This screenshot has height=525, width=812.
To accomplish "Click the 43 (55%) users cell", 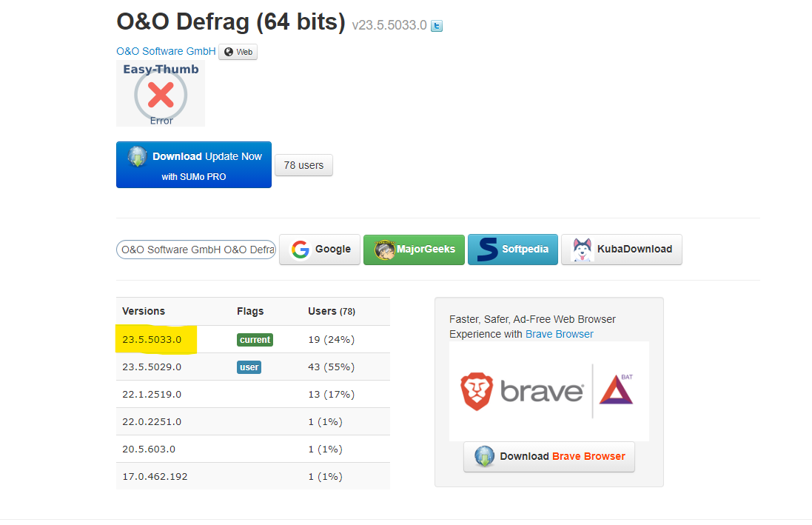I will pyautogui.click(x=332, y=367).
